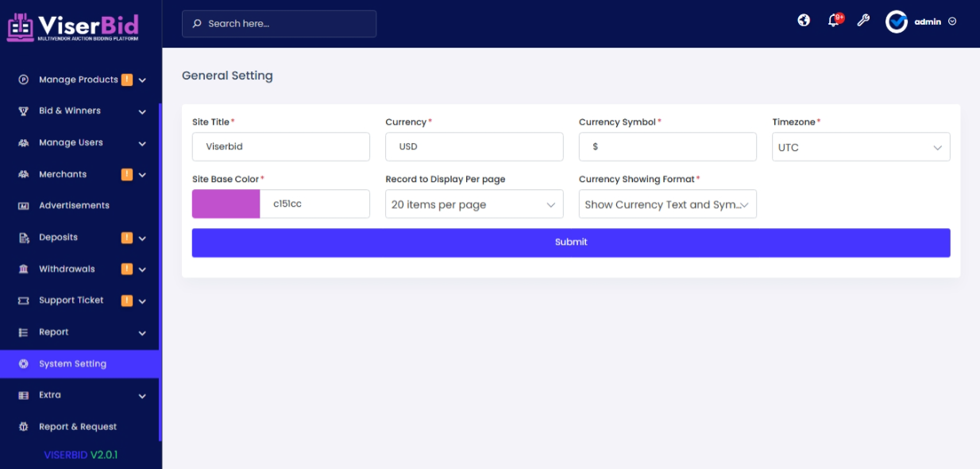Screen dimensions: 980x469
Task: Click the Withdrawals alert badge
Action: pyautogui.click(x=127, y=269)
